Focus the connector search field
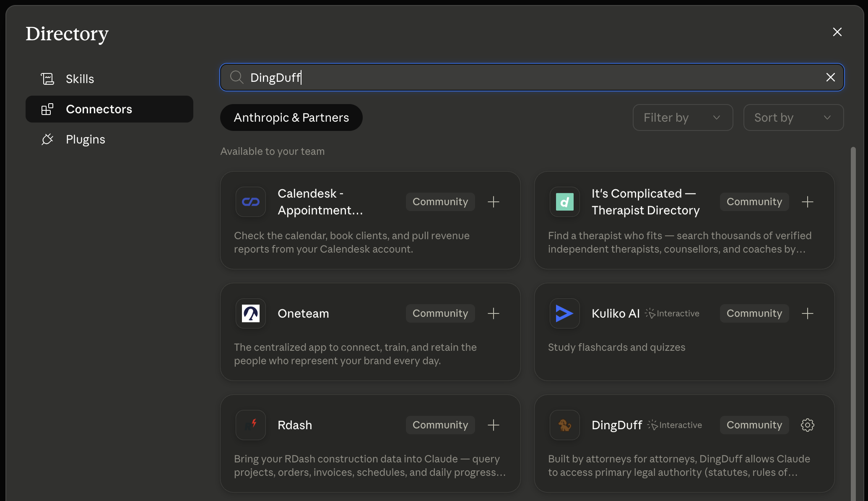Viewport: 868px width, 501px height. (532, 77)
